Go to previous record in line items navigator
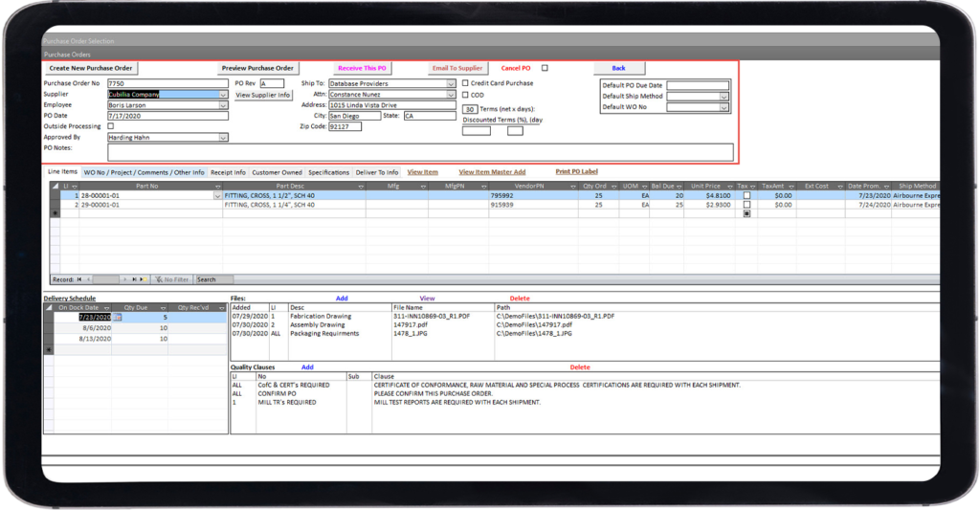This screenshot has width=980, height=510. [88, 279]
